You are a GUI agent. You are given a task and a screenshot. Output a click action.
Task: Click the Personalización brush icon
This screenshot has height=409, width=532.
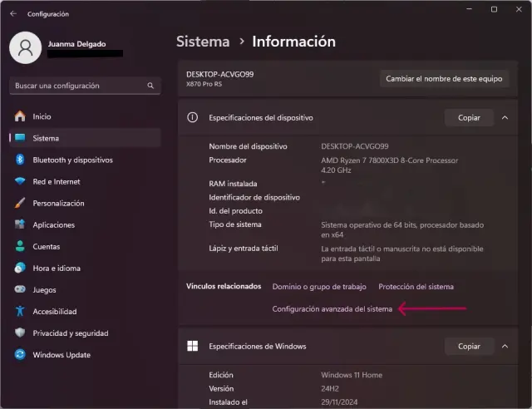[20, 203]
